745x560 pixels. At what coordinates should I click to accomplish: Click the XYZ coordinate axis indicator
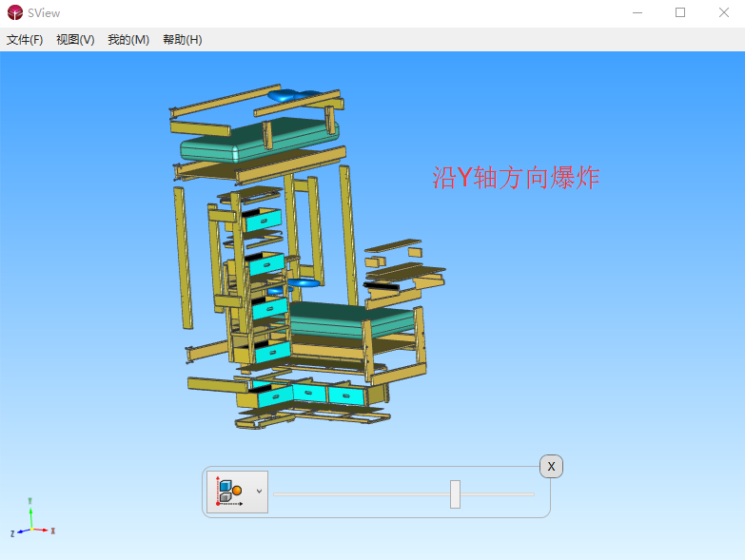click(32, 519)
